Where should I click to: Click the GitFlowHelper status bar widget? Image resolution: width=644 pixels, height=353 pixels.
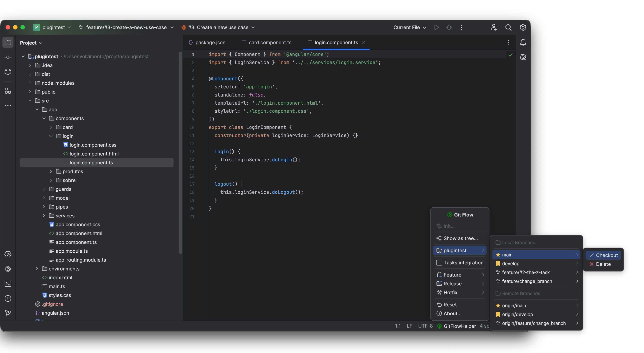pos(457,326)
